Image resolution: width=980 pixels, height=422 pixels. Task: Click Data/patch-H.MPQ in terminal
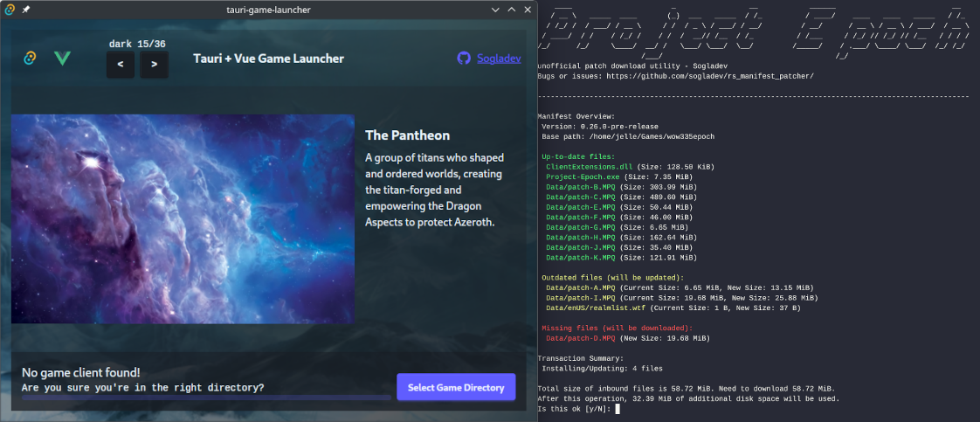point(581,237)
